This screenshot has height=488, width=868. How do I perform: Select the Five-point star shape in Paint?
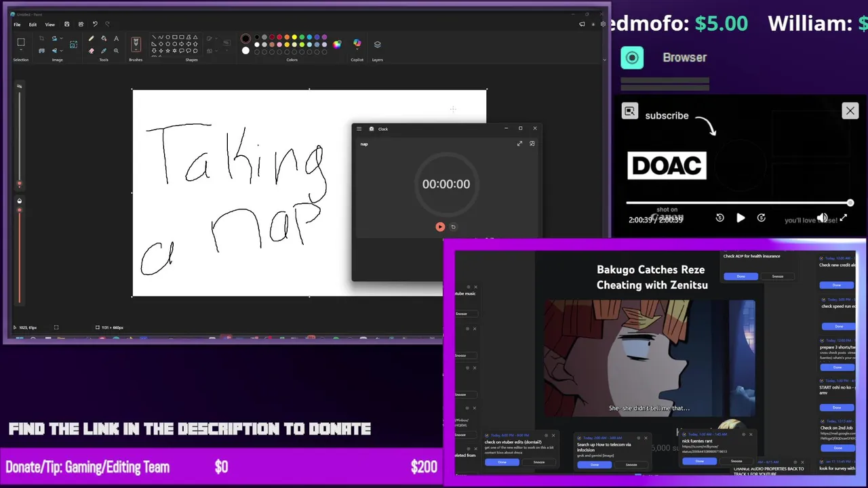[x=168, y=51]
